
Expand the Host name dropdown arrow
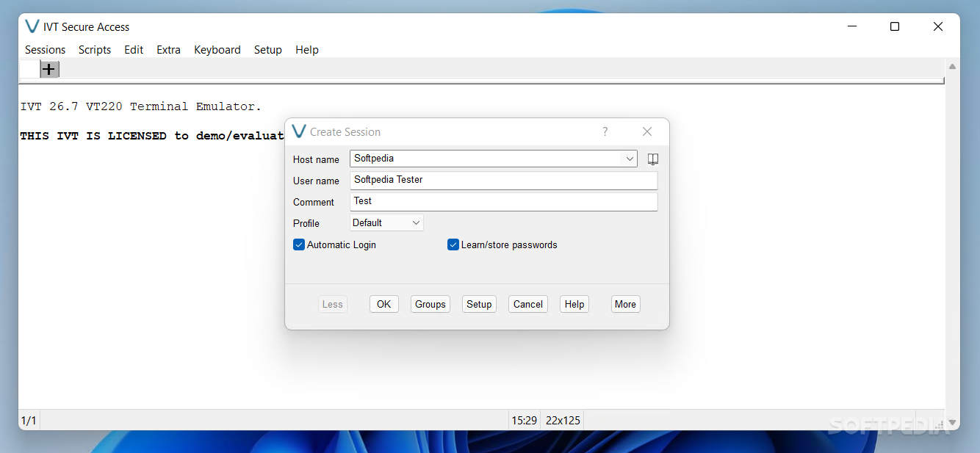tap(630, 159)
